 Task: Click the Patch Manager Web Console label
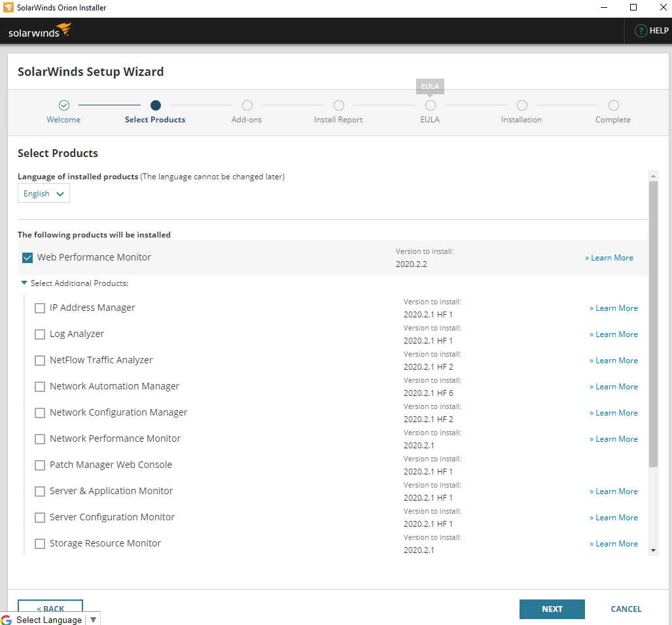pos(111,465)
